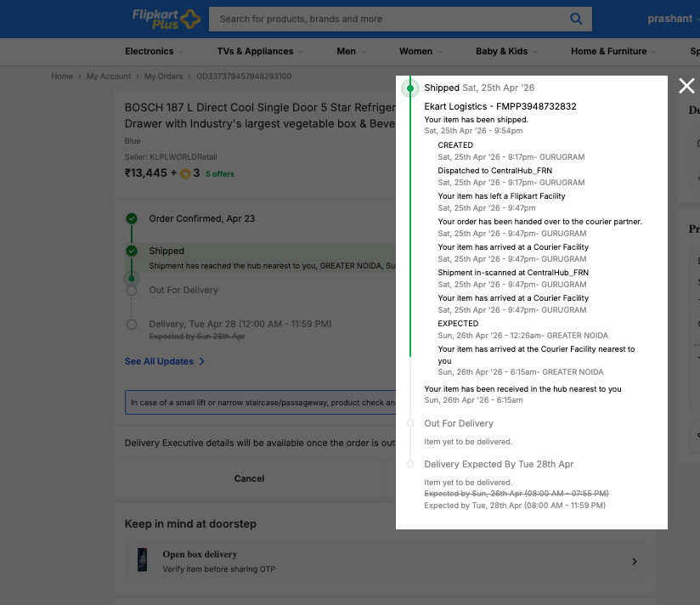The image size is (700, 605).
Task: Close the tracking details popup
Action: pos(686,86)
